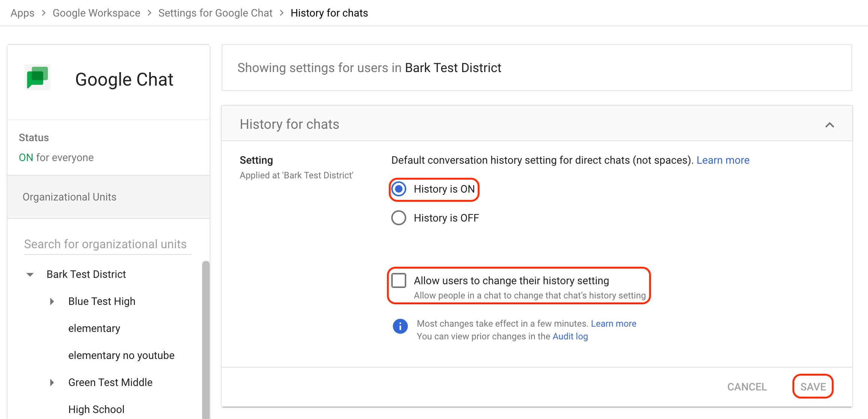
Task: Select the "History is OFF" radio button
Action: click(398, 218)
